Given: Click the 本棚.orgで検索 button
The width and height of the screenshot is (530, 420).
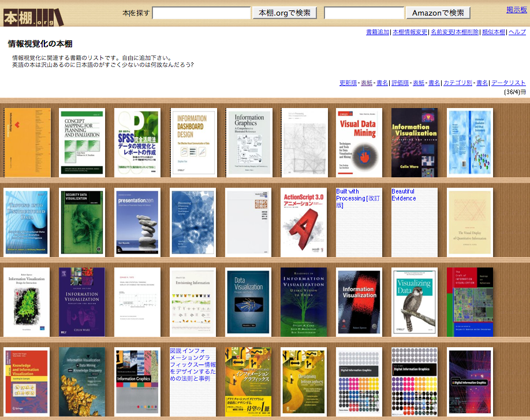Looking at the screenshot, I should coord(285,13).
